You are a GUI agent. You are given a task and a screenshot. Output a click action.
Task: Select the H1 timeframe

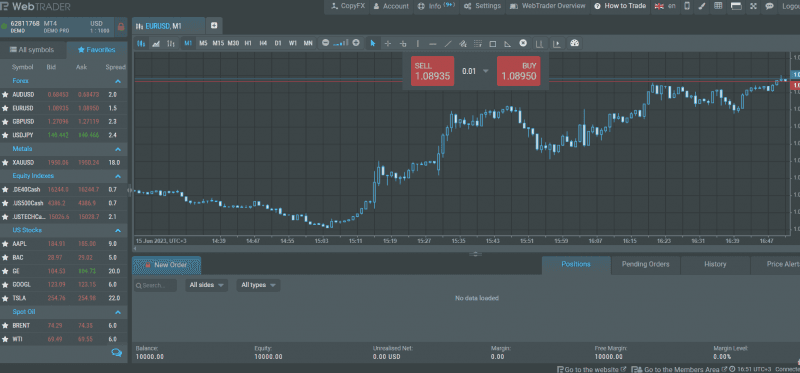(248, 43)
